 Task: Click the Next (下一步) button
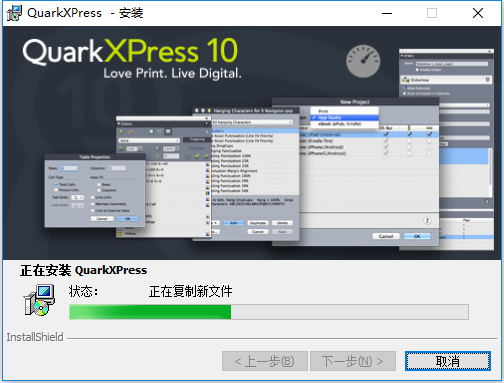coord(353,361)
